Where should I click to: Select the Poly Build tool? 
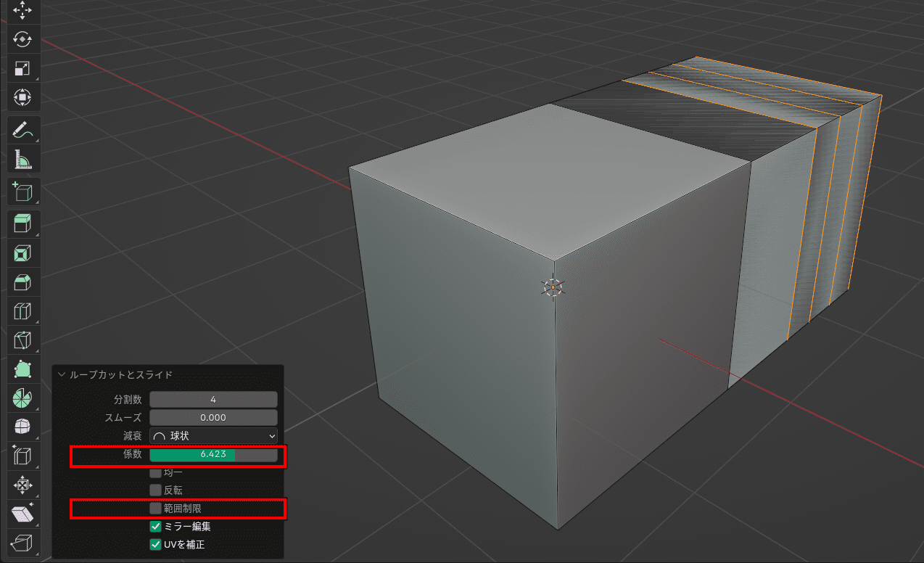coord(22,369)
